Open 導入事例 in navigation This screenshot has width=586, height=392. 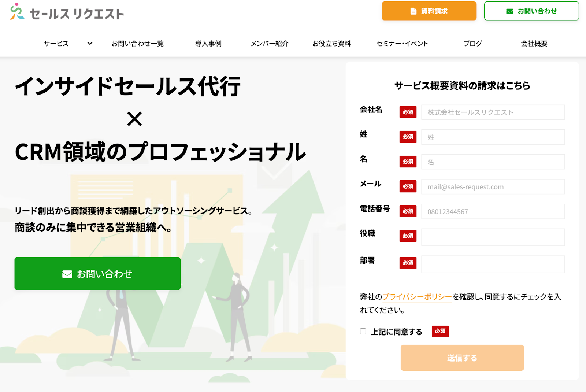208,44
